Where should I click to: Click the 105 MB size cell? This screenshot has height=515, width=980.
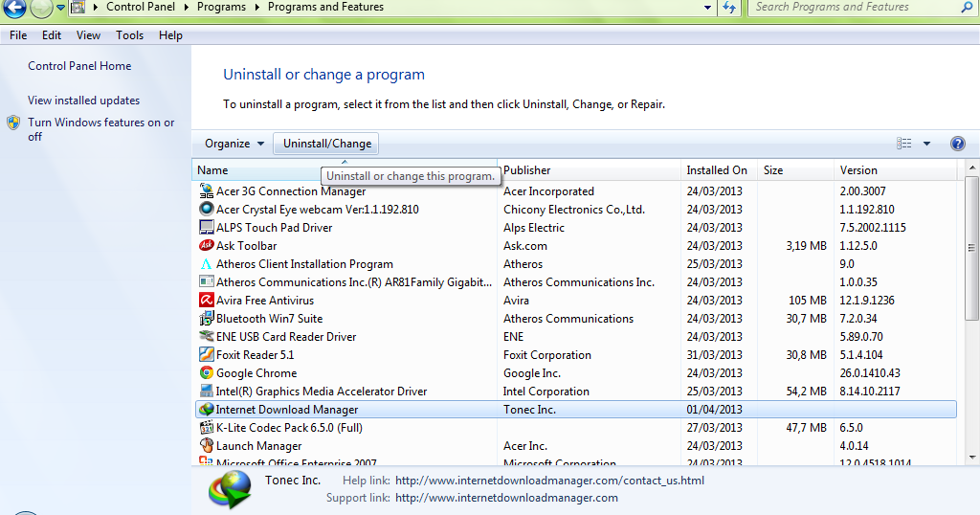808,301
